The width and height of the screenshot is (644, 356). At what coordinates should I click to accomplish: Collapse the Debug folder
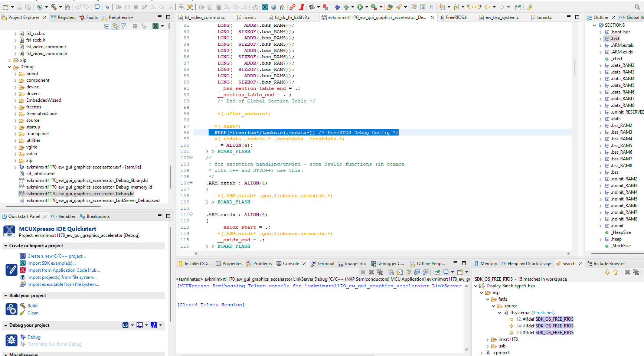pos(9,67)
